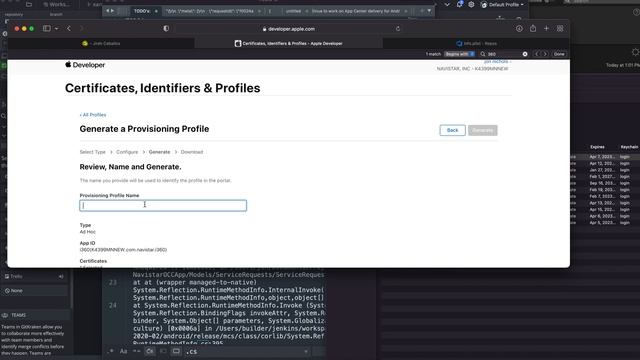Click the Download breadcrumb step
The height and width of the screenshot is (360, 640).
pos(192,152)
